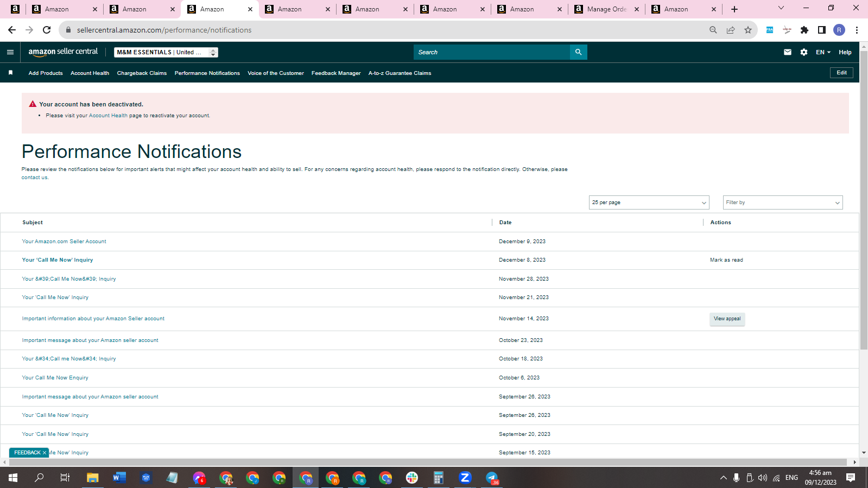Viewport: 868px width, 488px height.
Task: Open the Help link in the header
Action: click(845, 52)
